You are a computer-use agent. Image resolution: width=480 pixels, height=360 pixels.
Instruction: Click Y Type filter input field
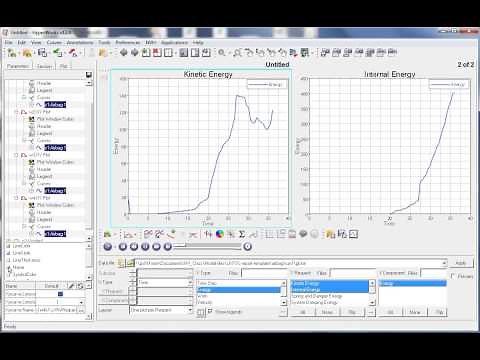265,273
